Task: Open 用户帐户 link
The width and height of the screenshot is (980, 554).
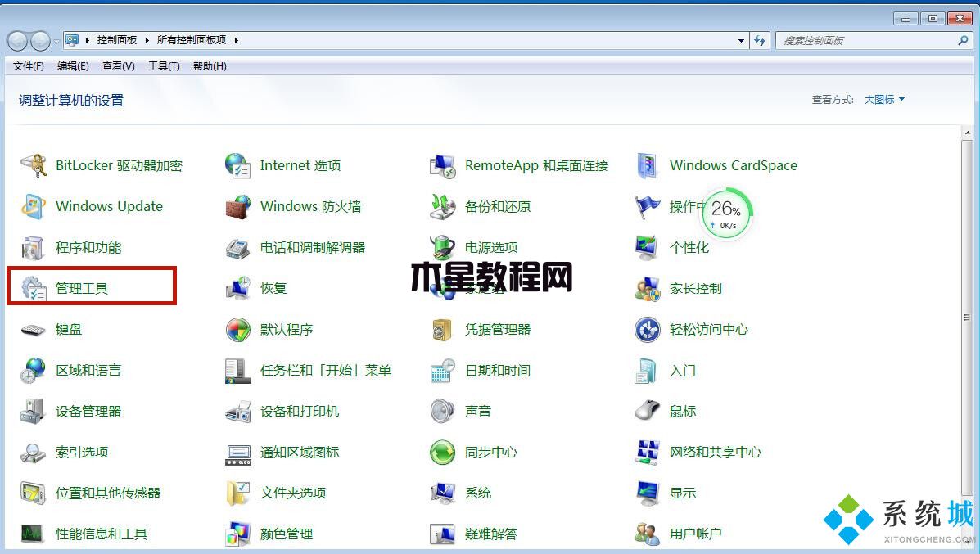Action: coord(696,534)
